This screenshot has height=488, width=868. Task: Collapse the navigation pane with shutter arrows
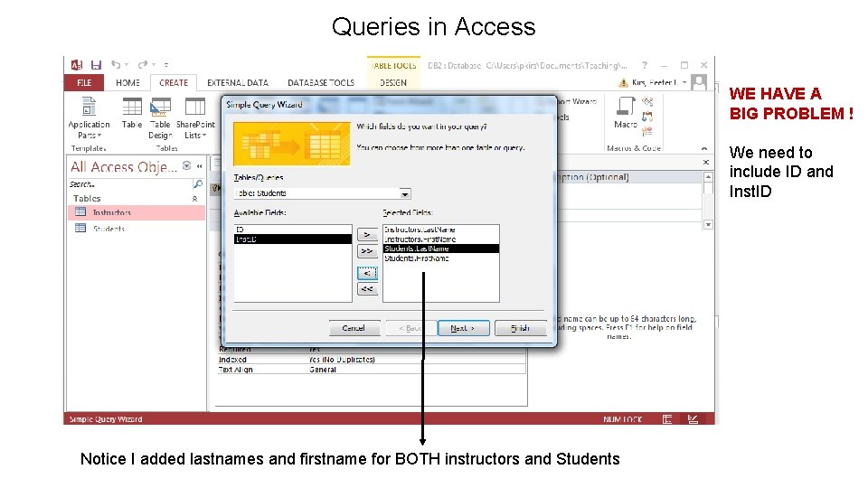click(199, 166)
